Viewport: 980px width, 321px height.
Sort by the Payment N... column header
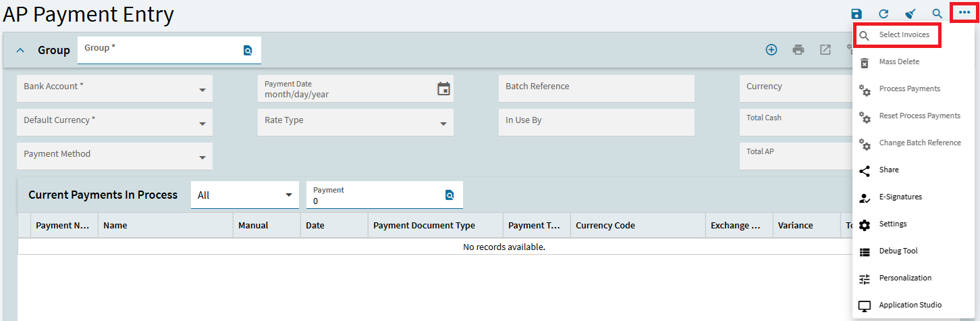pyautogui.click(x=64, y=226)
